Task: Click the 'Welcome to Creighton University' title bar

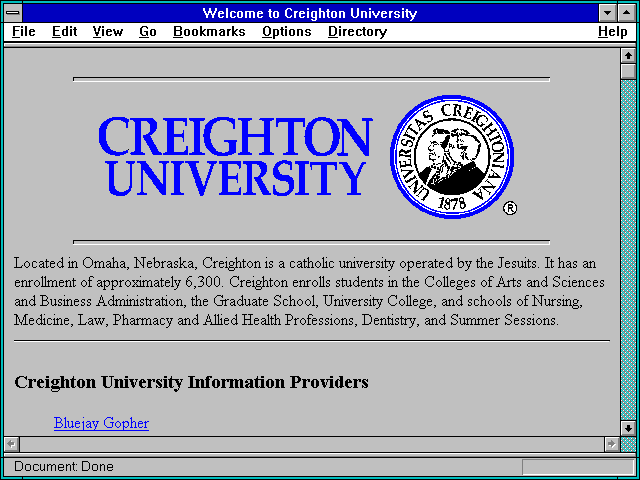Action: [310, 13]
